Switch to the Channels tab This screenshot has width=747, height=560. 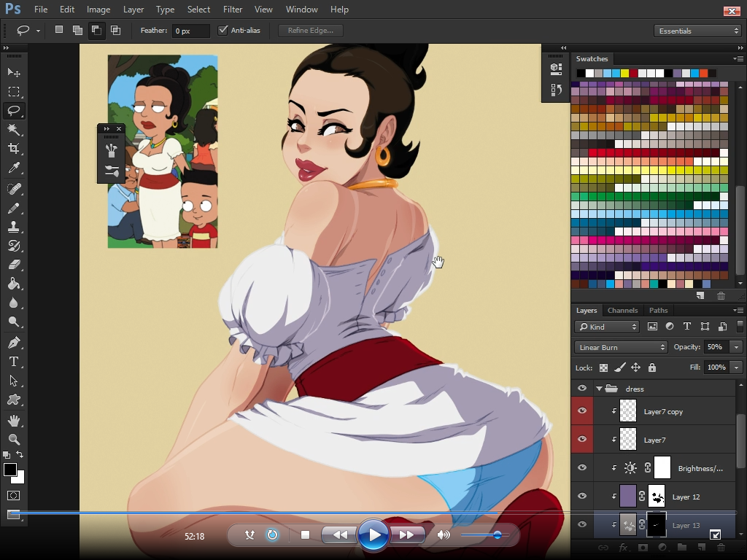[622, 310]
